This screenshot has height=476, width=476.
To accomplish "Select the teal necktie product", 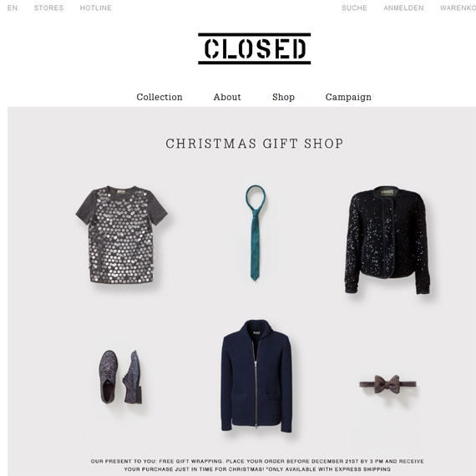I will coord(255,233).
